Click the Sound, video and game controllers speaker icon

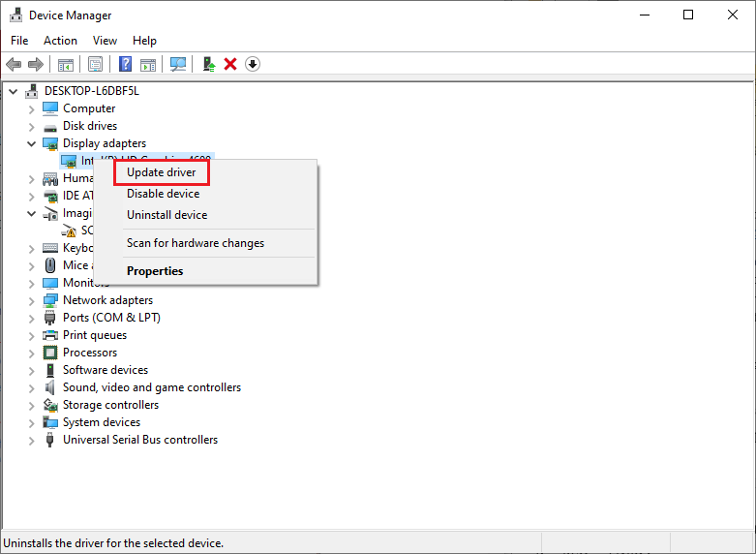point(49,387)
